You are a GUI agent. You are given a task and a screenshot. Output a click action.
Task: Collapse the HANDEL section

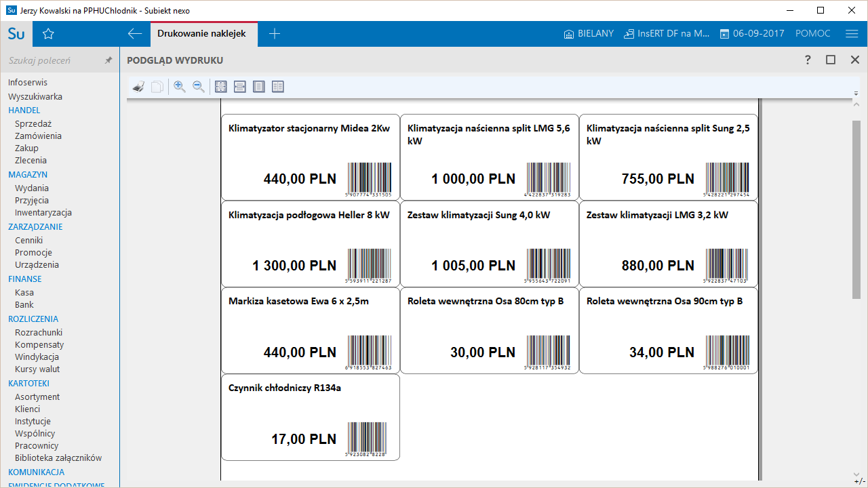click(x=24, y=110)
